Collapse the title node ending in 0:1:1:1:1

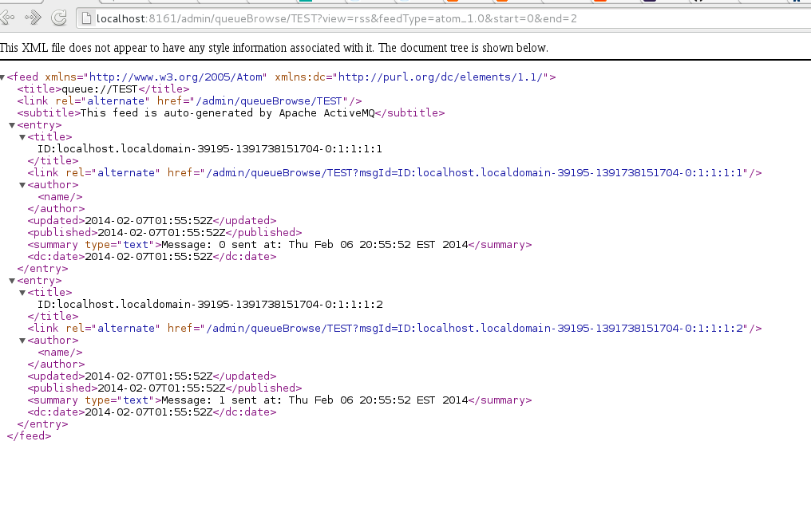point(22,137)
